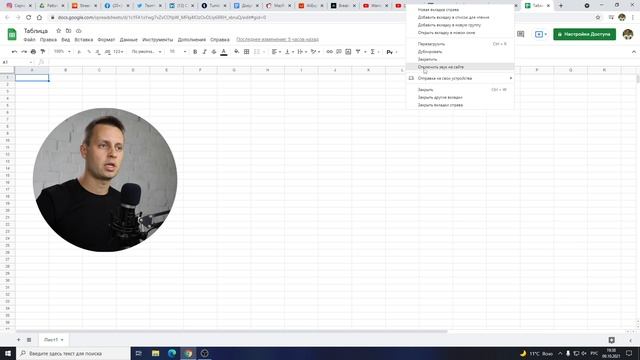Bookmark this page with the star
This screenshot has width=640, height=360.
pos(598,18)
